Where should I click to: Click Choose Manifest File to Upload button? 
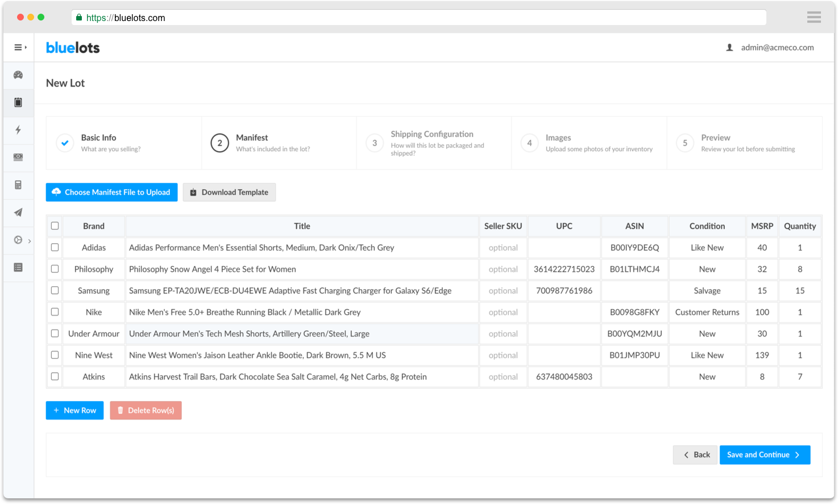point(111,192)
